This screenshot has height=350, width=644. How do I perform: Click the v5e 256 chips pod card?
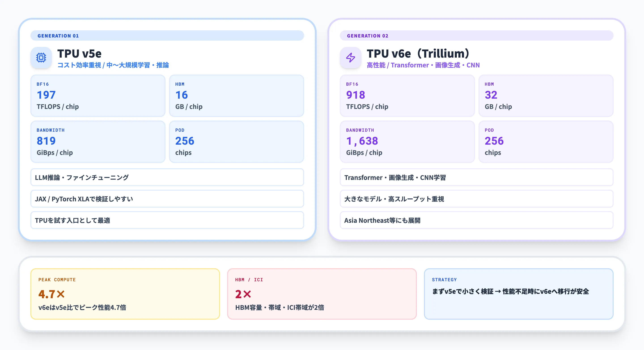(236, 142)
